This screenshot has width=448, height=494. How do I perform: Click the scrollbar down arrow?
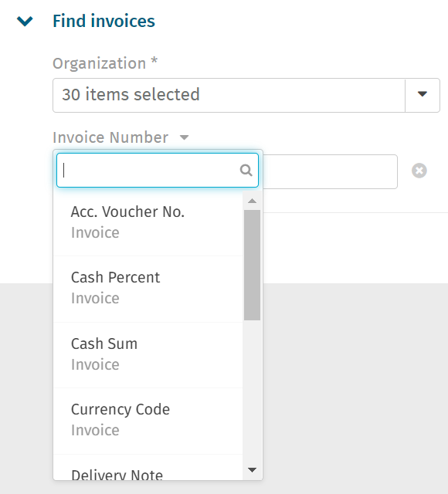click(x=252, y=470)
